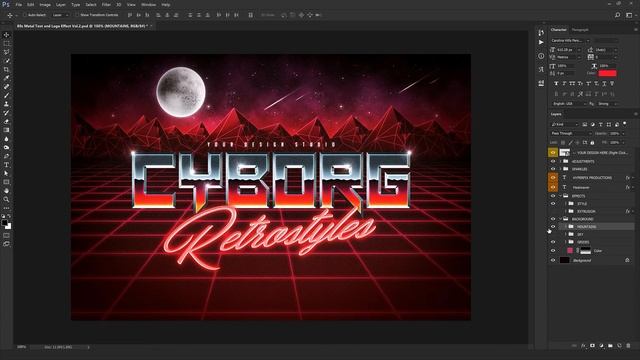The image size is (640, 360).
Task: Hide the ADJUSTMENTS group
Action: 553,161
